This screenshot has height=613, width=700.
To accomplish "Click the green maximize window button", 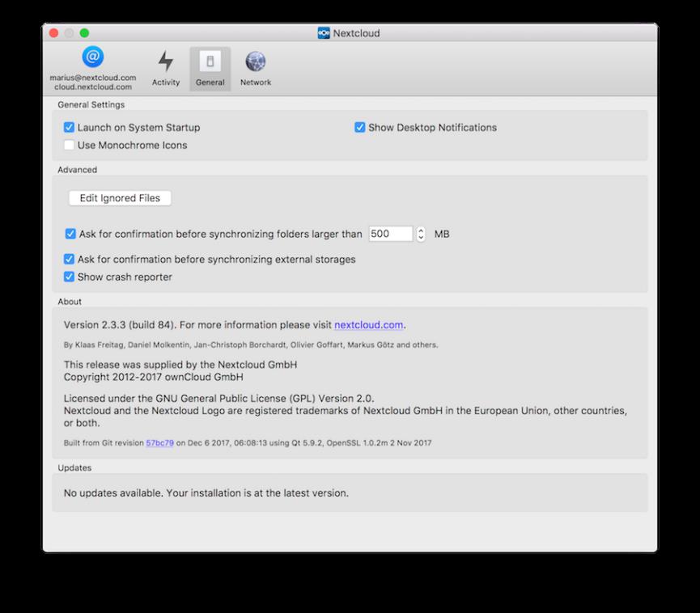I will tap(84, 33).
